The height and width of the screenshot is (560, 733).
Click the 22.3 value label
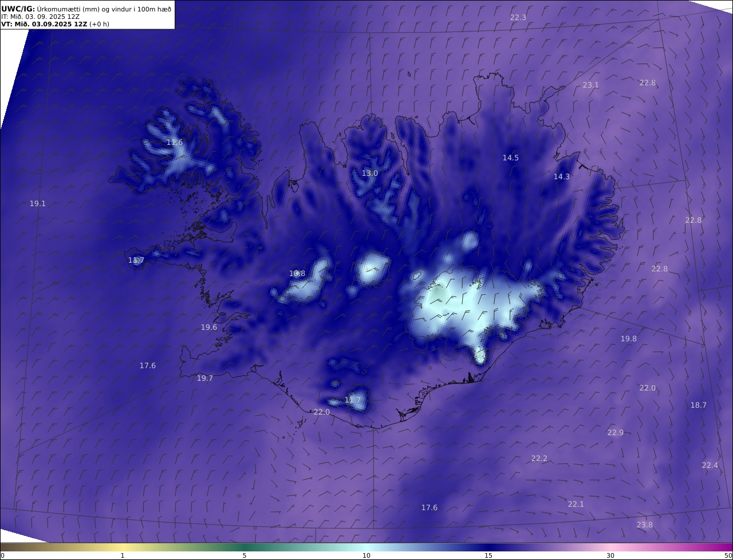coord(518,18)
